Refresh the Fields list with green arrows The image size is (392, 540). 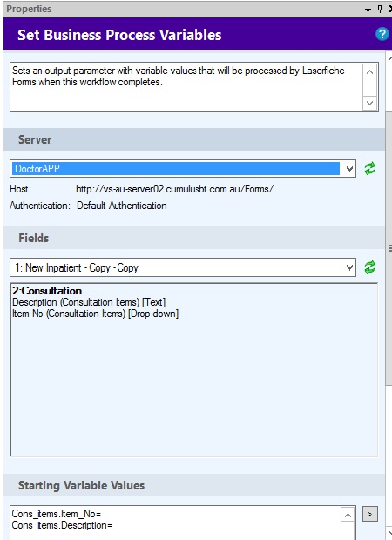coord(370,267)
